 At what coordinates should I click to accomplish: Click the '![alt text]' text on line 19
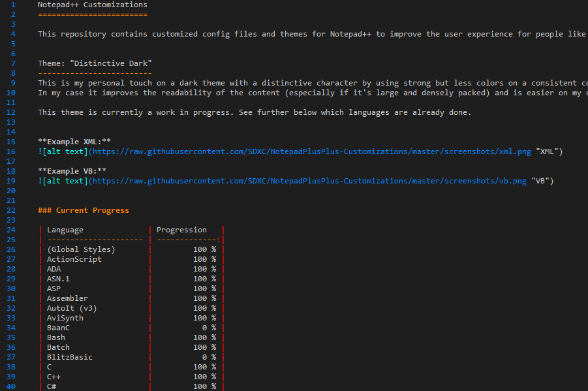coord(63,181)
